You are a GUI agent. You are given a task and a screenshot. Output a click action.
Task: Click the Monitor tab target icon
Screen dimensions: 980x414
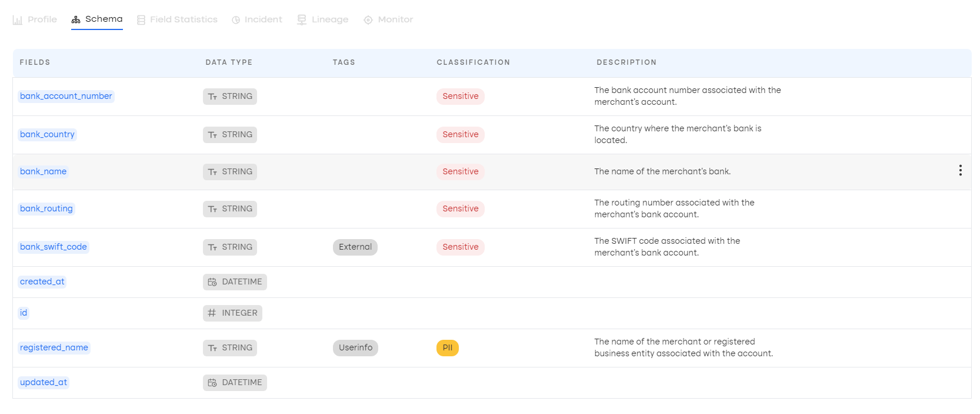368,20
